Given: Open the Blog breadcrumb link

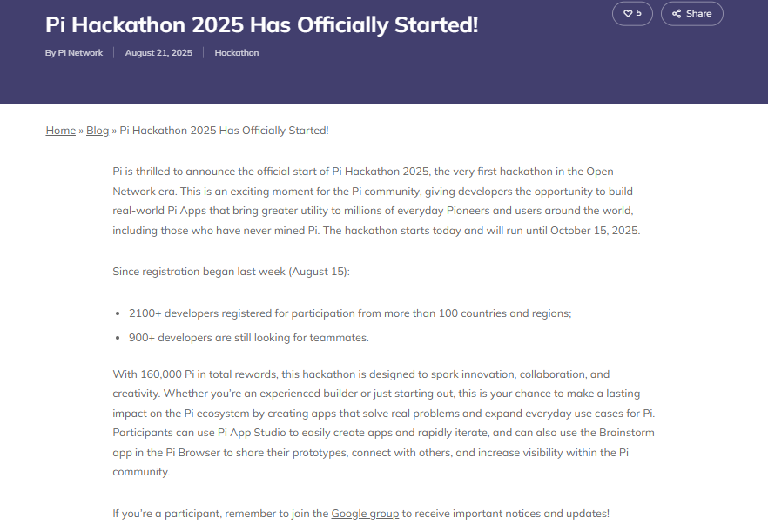Looking at the screenshot, I should [x=98, y=130].
